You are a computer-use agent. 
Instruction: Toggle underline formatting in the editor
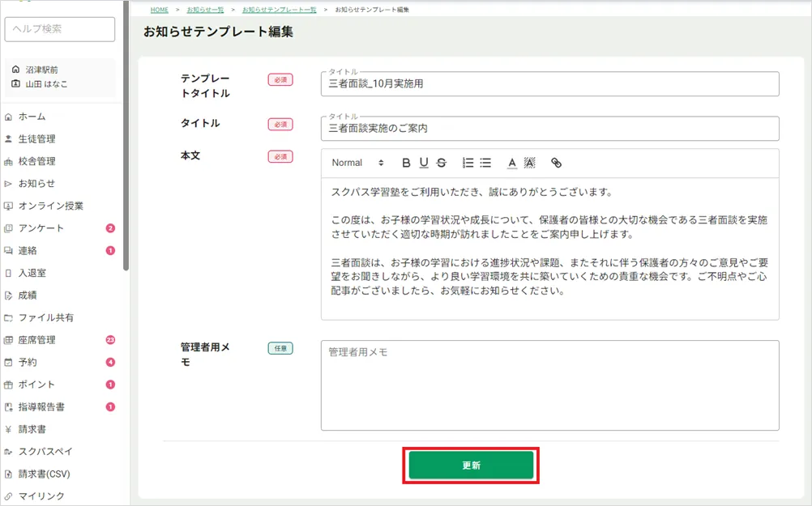point(424,163)
